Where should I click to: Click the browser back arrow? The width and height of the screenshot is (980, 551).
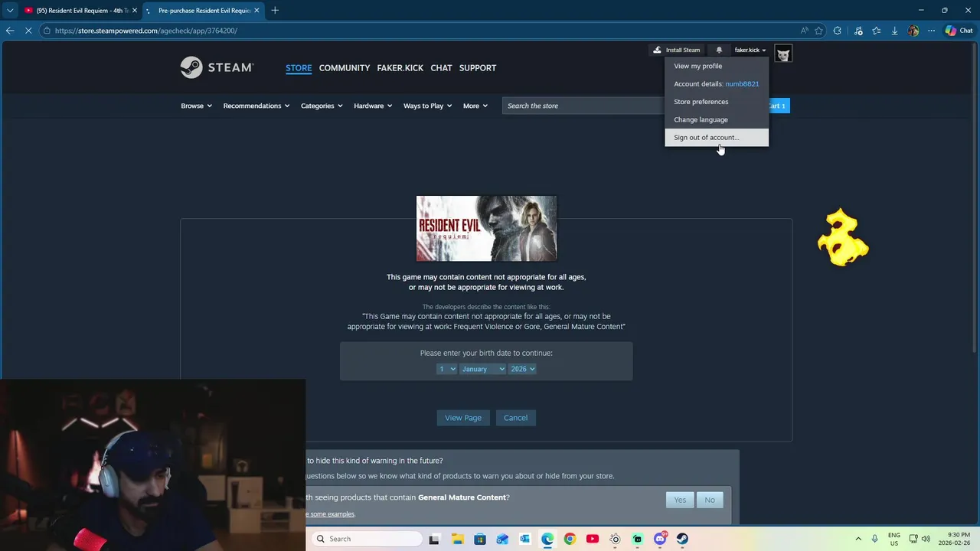pyautogui.click(x=10, y=31)
